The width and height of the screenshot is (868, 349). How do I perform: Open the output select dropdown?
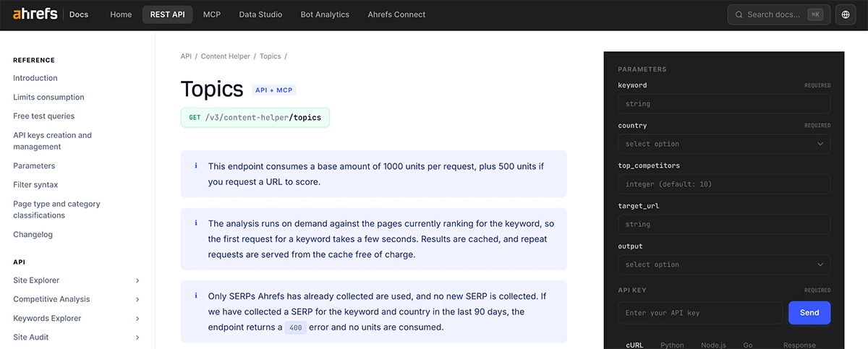click(724, 264)
